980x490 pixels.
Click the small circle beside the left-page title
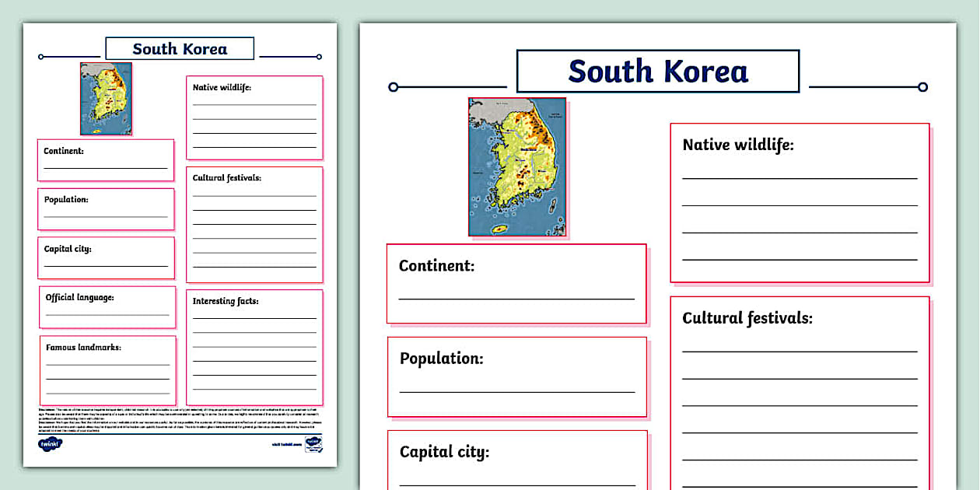39,56
